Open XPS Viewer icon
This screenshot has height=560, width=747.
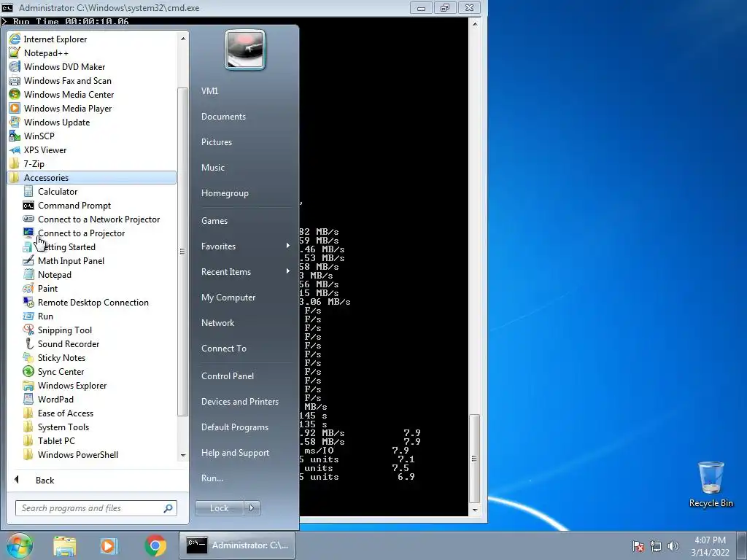(15, 149)
